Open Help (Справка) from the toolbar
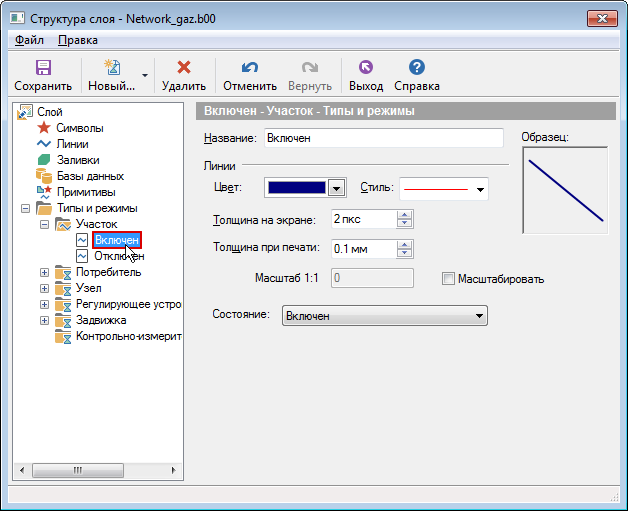Image resolution: width=628 pixels, height=511 pixels. pos(417,68)
